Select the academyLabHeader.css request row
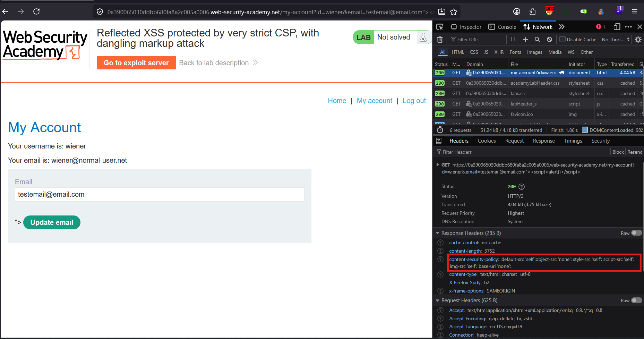 [x=538, y=83]
